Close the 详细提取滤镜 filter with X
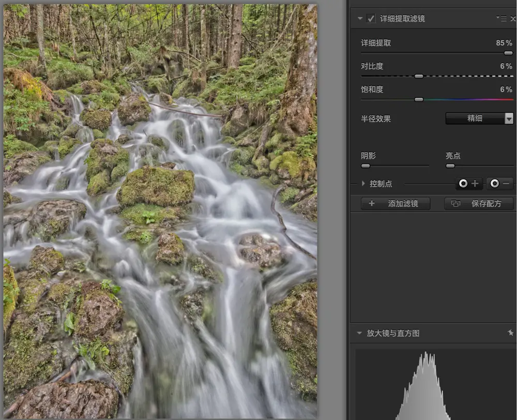The image size is (517, 420). pyautogui.click(x=513, y=19)
